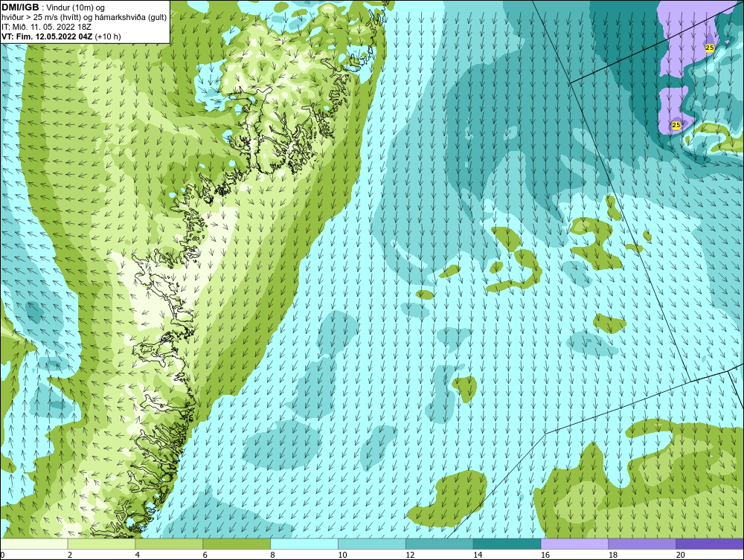Screen dimensions: 744x560
Task: Click the legend label 20
Action: click(x=681, y=555)
